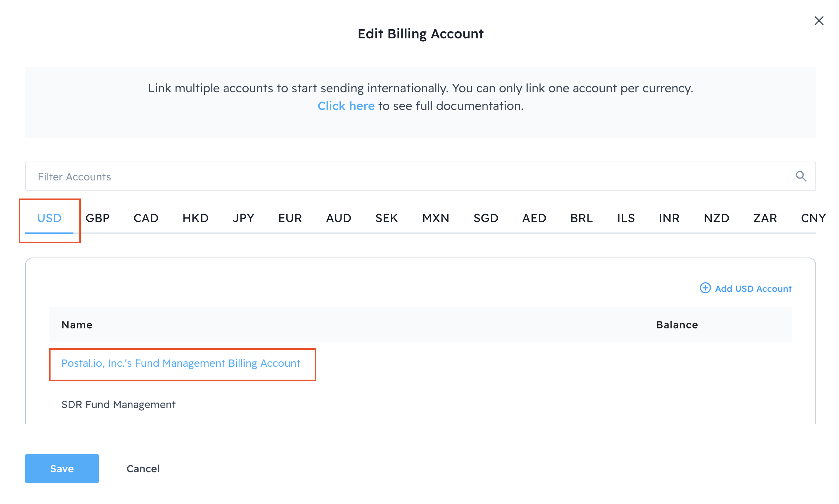Image resolution: width=839 pixels, height=504 pixels.
Task: Choose the SDR Fund Management account
Action: pyautogui.click(x=118, y=405)
